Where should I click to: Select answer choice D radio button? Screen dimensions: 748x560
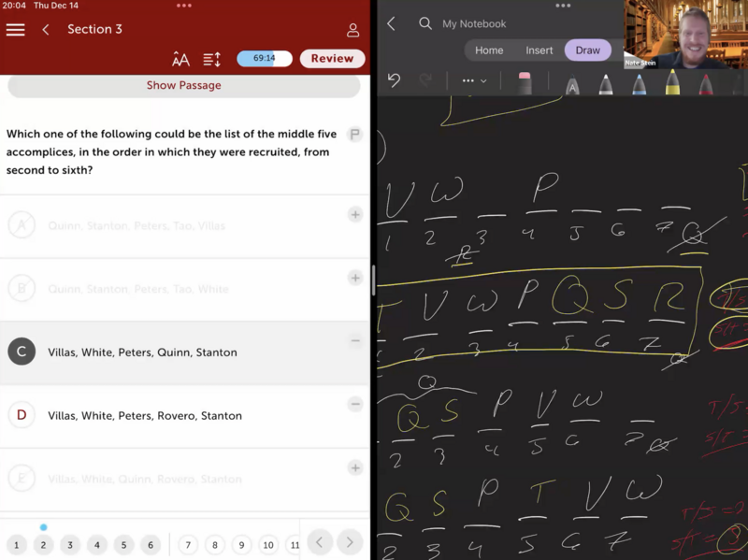coord(22,415)
